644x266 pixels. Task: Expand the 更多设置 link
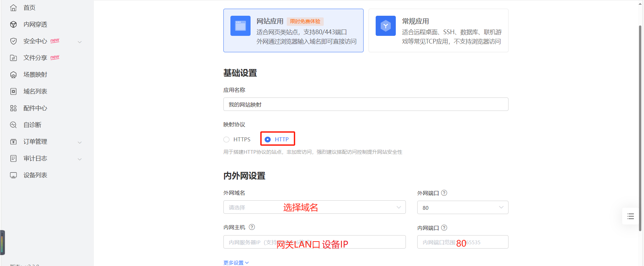pyautogui.click(x=236, y=263)
